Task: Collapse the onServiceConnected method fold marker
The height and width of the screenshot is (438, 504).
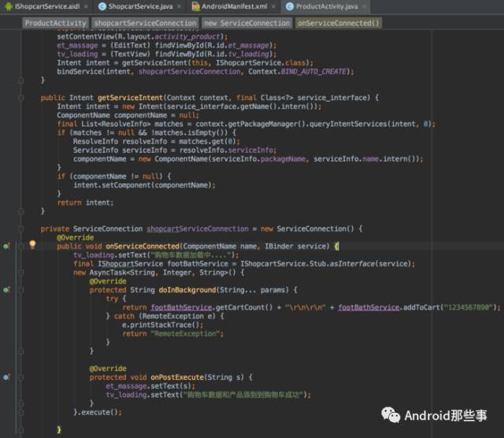Action: pos(21,247)
